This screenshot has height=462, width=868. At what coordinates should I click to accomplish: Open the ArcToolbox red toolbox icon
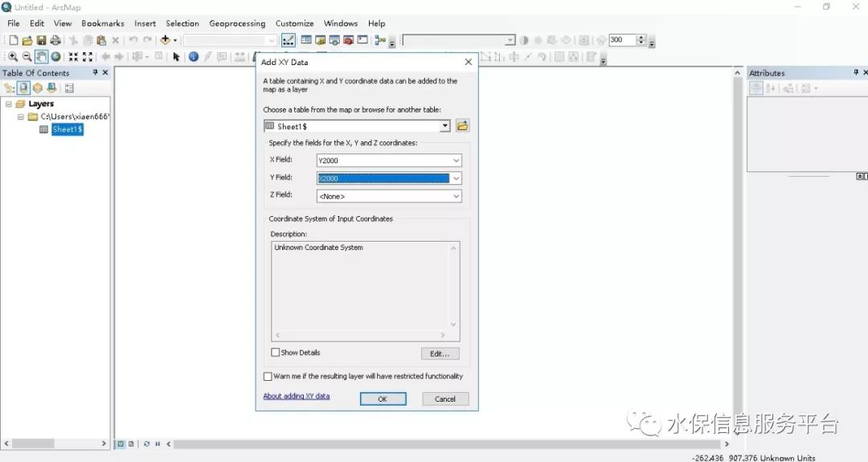pyautogui.click(x=348, y=40)
